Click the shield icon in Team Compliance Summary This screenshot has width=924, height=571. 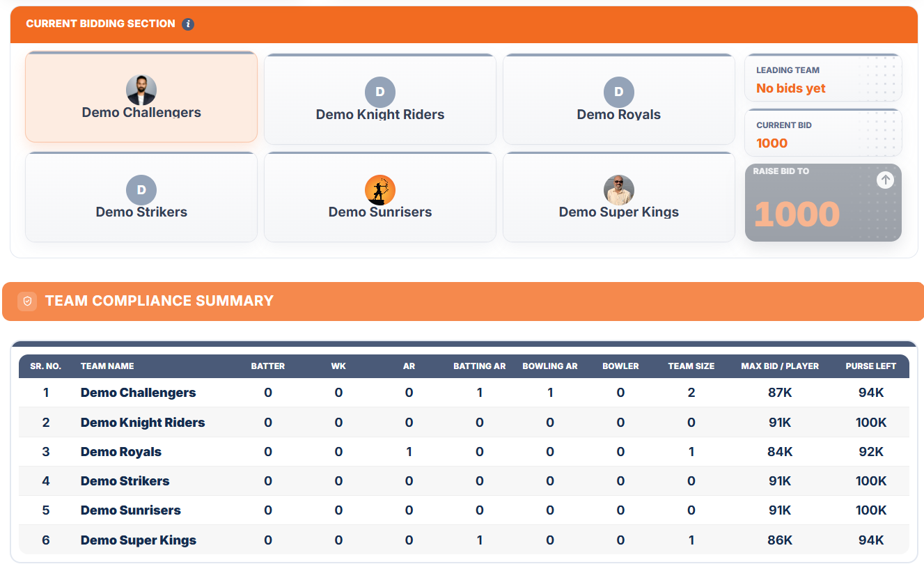click(x=27, y=301)
